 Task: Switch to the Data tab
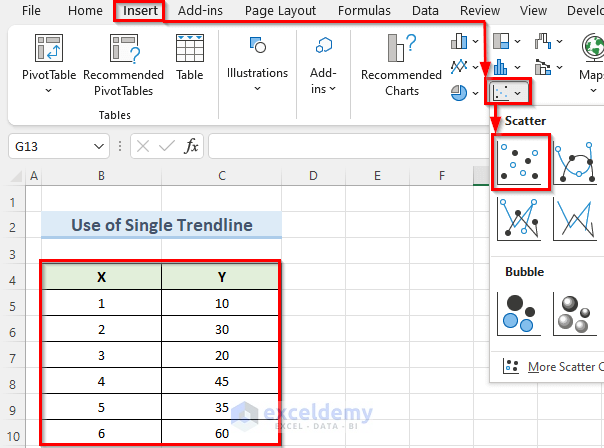coord(425,10)
